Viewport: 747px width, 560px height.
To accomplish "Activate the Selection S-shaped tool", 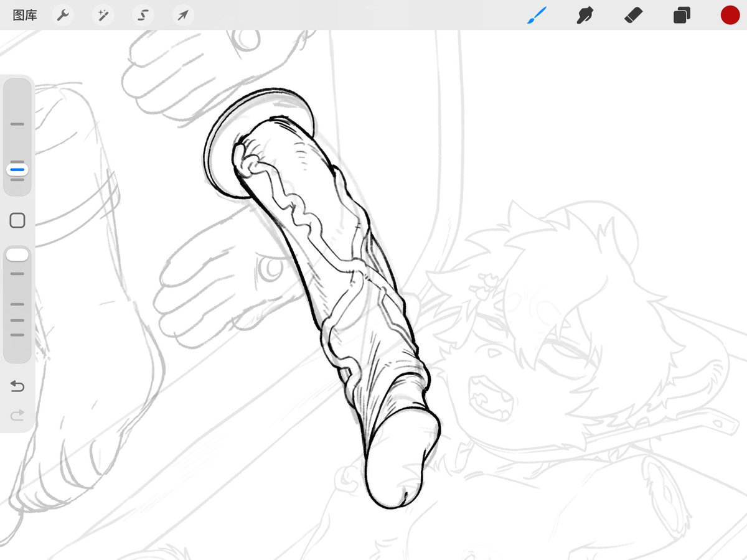I will [143, 15].
